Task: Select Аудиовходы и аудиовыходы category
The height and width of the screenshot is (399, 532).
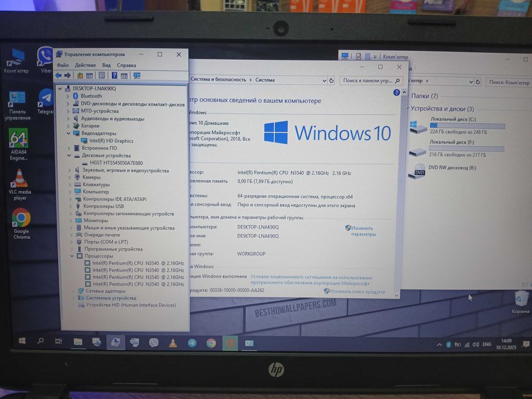Action: point(113,119)
